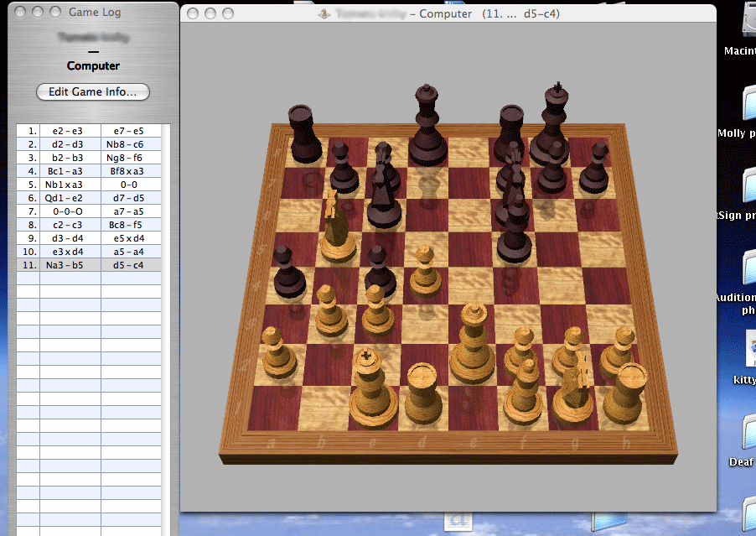Select move 'e3 x d4' in Game Log
This screenshot has width=756, height=536.
[68, 252]
